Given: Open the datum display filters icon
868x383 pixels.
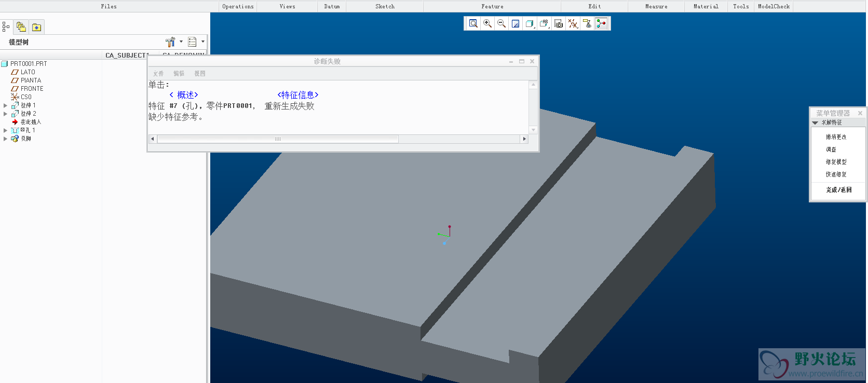Looking at the screenshot, I should [x=573, y=23].
